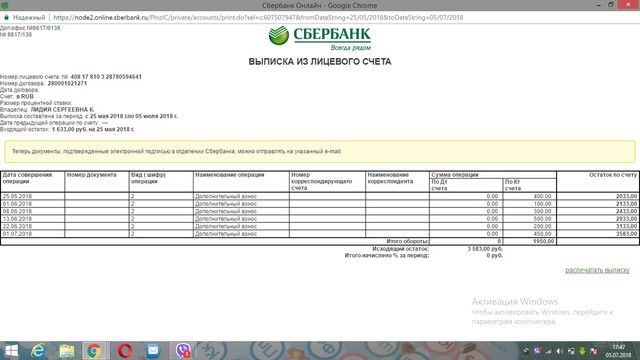Screen dimensions: 640x360
Task: Click the 'ВЫПИСКА ИЗ ЛИЦЕВОГО СЧЕТА' heading
Action: [320, 62]
